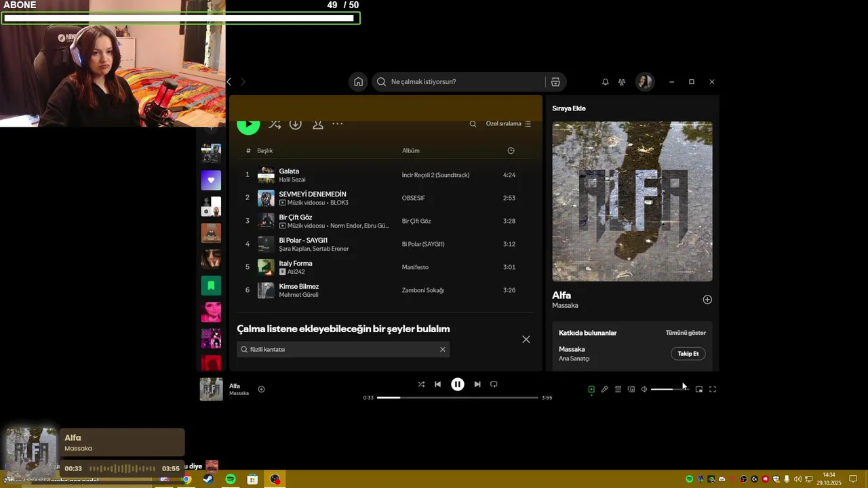Open the artist Halil Sezai
The height and width of the screenshot is (488, 868).
292,180
